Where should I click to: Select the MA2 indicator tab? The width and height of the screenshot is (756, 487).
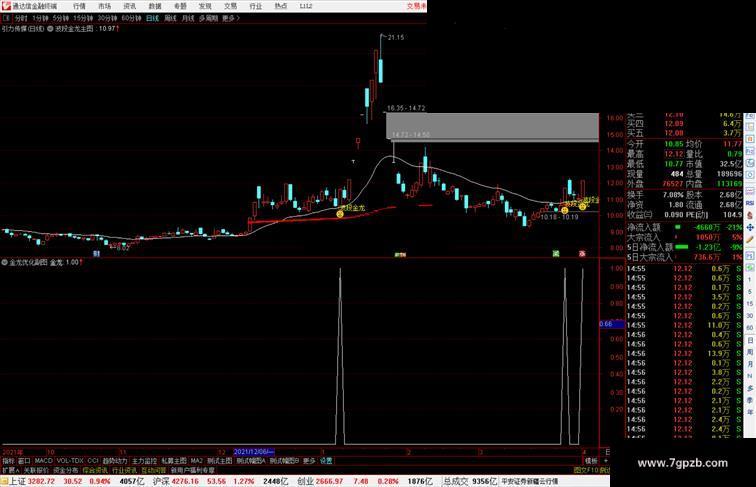(197, 461)
